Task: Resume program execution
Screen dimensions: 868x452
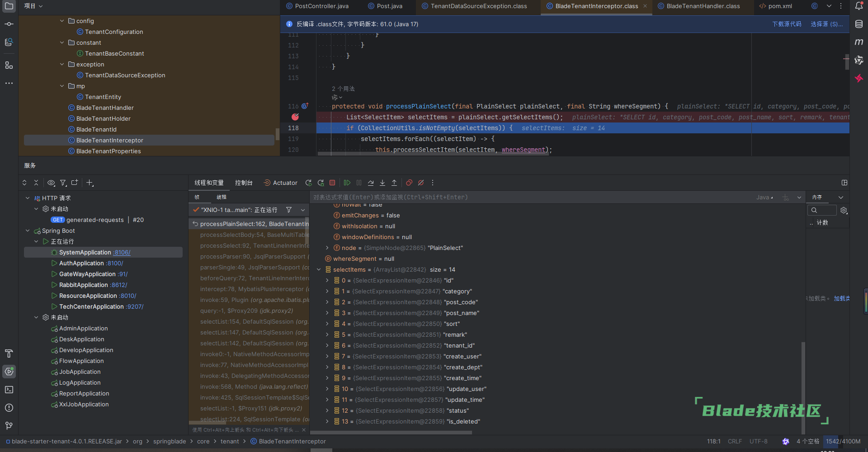Action: pos(347,183)
